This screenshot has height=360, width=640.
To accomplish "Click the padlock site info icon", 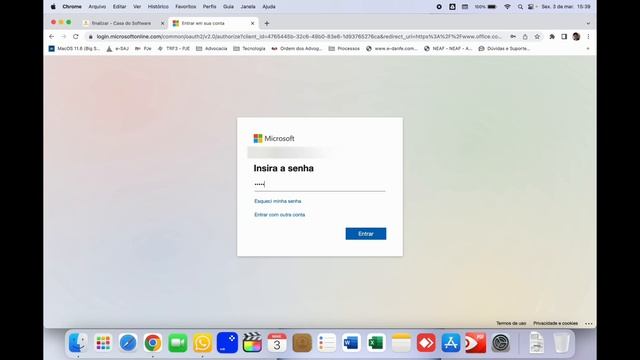I will click(91, 37).
